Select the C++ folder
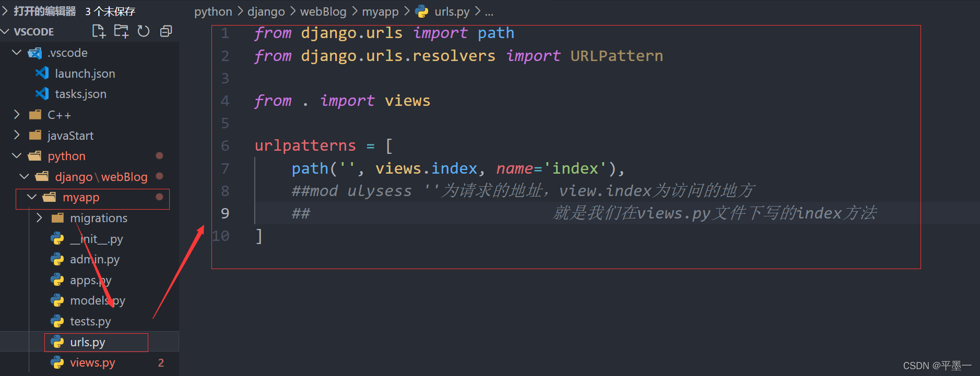Viewport: 980px width, 376px height. [59, 115]
